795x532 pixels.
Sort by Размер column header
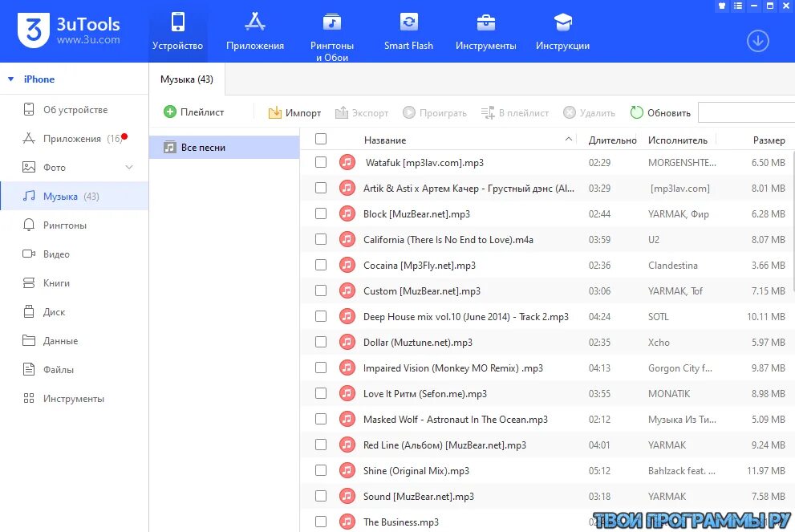click(769, 140)
